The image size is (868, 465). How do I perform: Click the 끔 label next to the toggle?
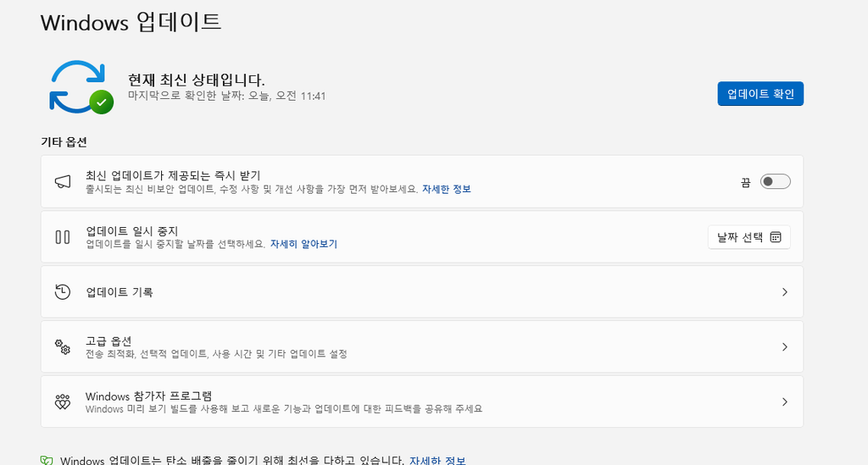746,182
